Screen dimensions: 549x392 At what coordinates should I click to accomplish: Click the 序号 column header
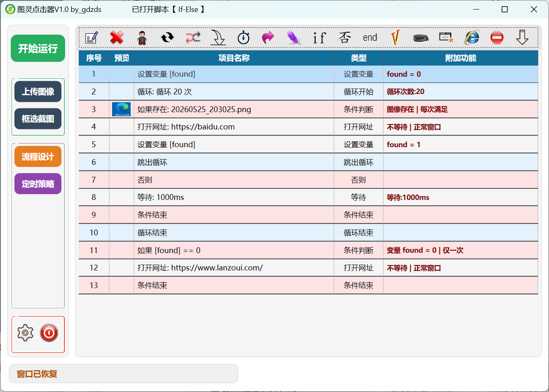(x=94, y=58)
